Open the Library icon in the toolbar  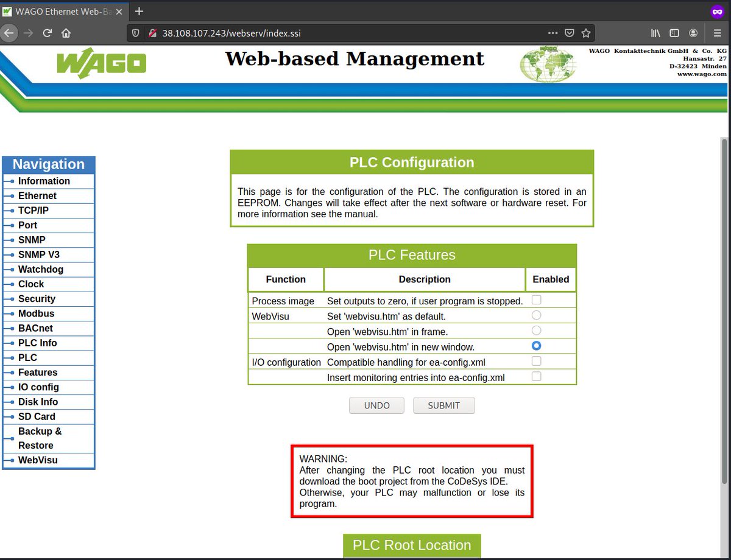tap(656, 33)
